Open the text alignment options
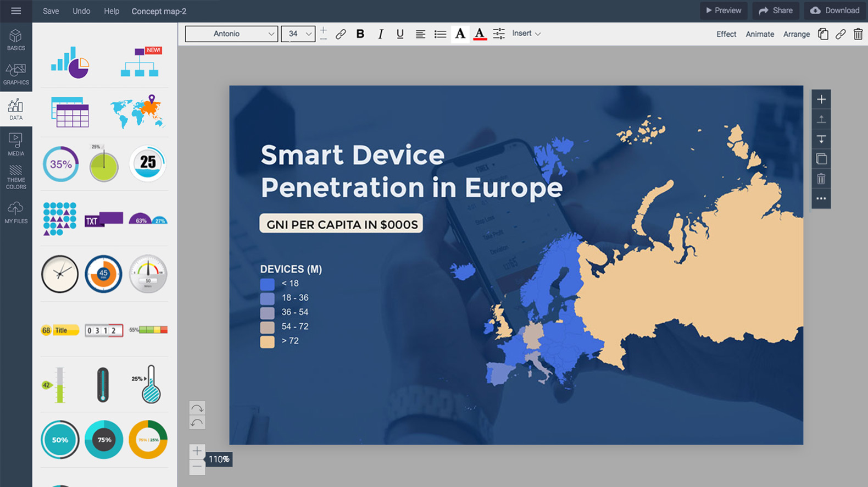This screenshot has width=868, height=487. pyautogui.click(x=420, y=34)
